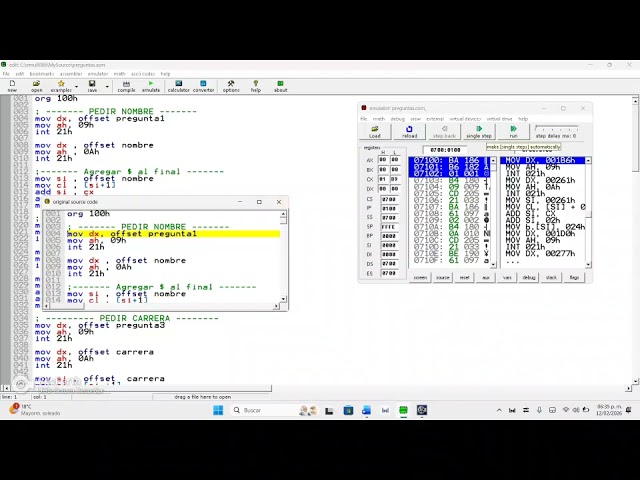Image resolution: width=640 pixels, height=480 pixels.
Task: Execute a single step in the emulator
Action: point(479,131)
